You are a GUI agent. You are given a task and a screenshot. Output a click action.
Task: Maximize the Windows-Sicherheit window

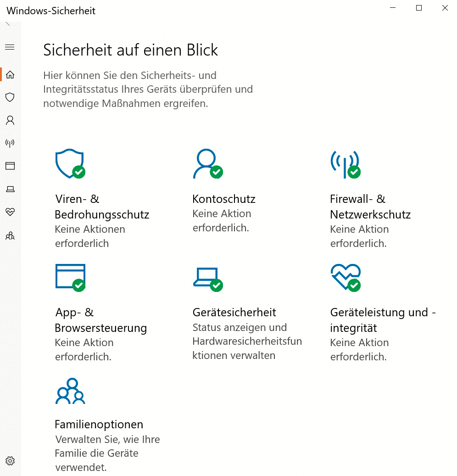coord(418,8)
